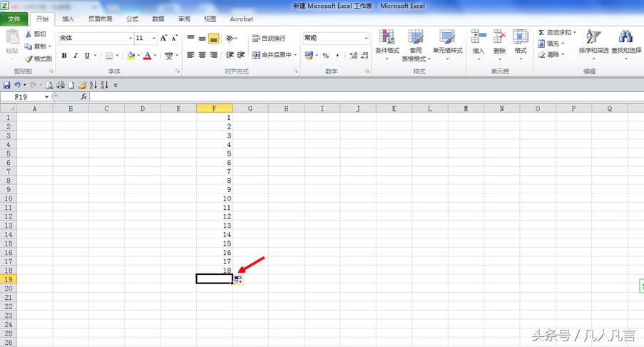Toggle Italic formatting
Viewport: 644px width, 347px height.
(x=76, y=56)
